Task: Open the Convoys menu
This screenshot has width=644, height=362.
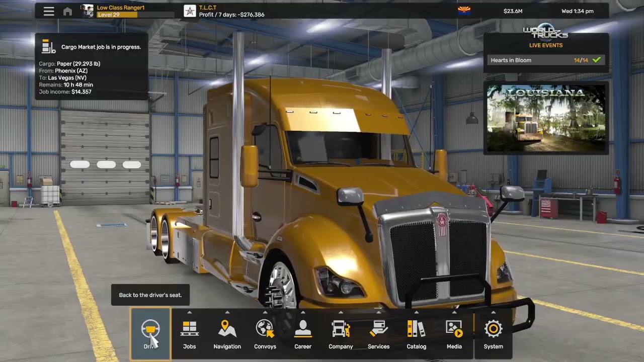Action: (265, 334)
